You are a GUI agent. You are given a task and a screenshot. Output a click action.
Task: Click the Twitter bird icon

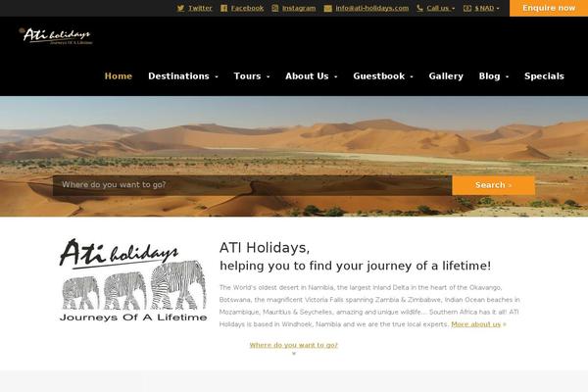180,8
